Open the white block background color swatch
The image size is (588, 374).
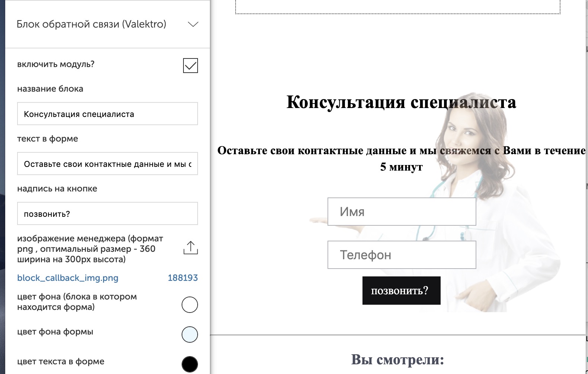(x=189, y=305)
